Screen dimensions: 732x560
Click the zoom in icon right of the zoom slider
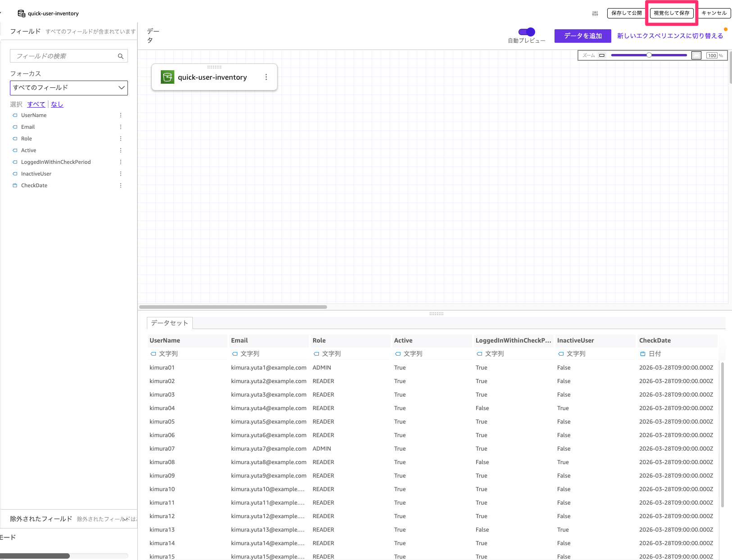point(696,55)
